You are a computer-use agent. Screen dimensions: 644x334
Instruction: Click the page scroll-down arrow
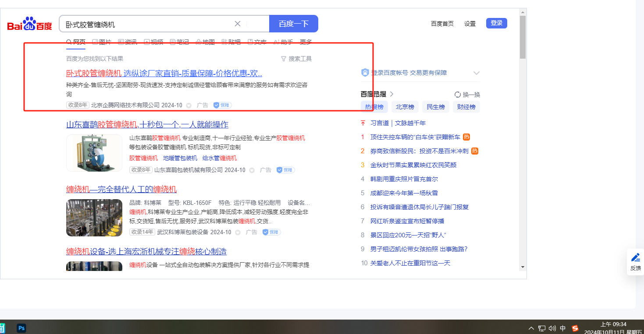pos(523,267)
